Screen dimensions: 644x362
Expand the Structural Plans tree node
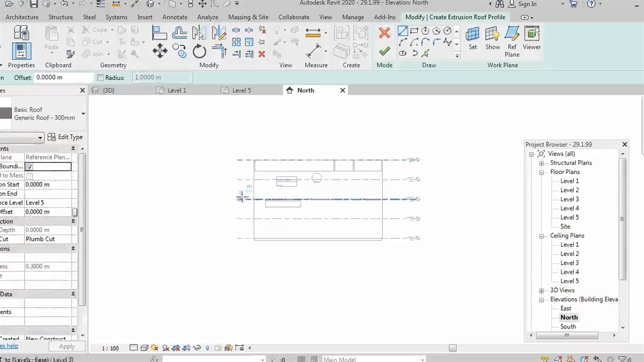click(x=541, y=163)
